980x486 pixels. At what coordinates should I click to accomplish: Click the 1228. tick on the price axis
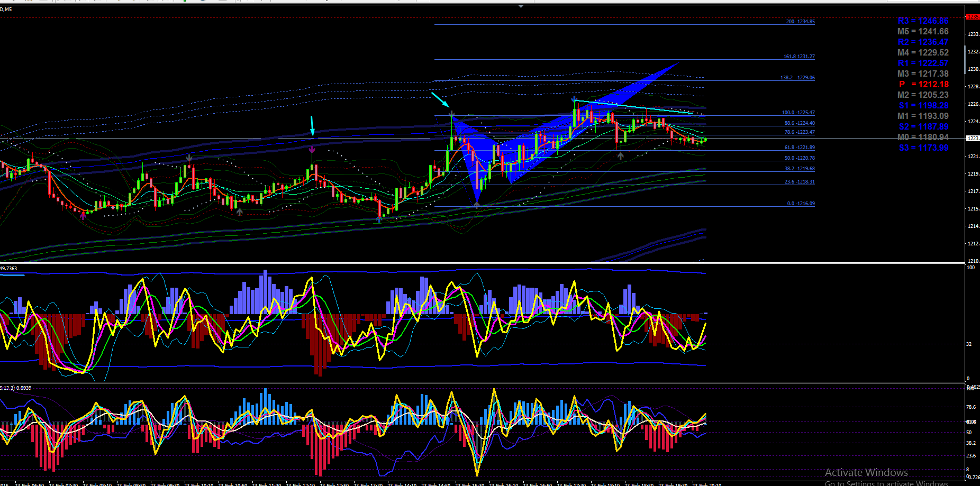coord(973,87)
